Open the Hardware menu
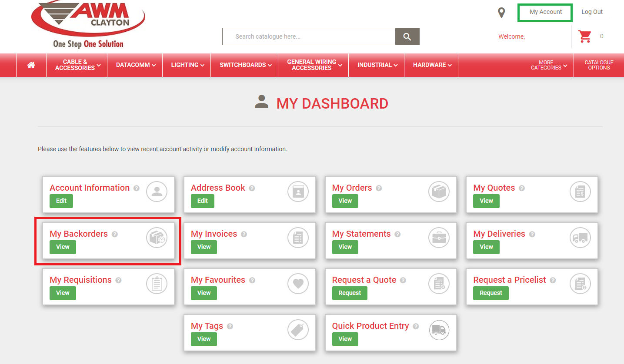The image size is (624, 364). pos(431,65)
